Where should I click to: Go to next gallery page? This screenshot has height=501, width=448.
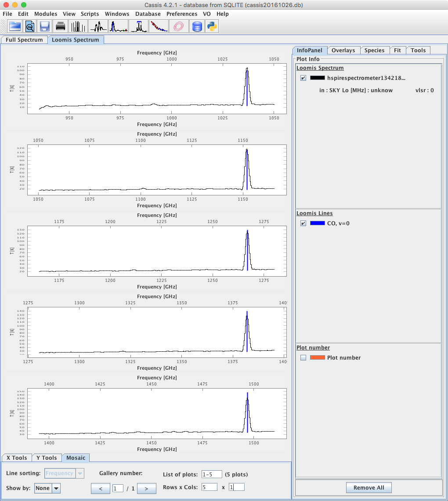(147, 489)
